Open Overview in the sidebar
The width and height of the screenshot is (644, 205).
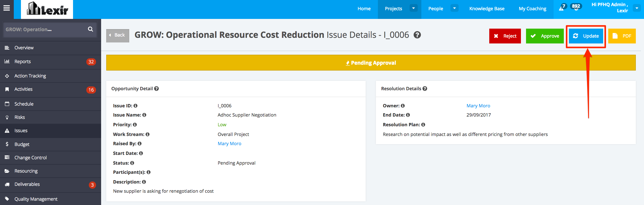[51, 48]
